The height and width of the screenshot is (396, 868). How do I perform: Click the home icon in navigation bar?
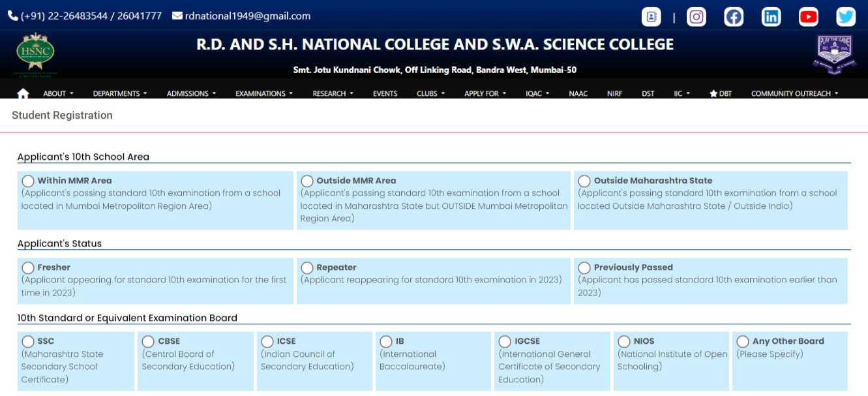[23, 94]
